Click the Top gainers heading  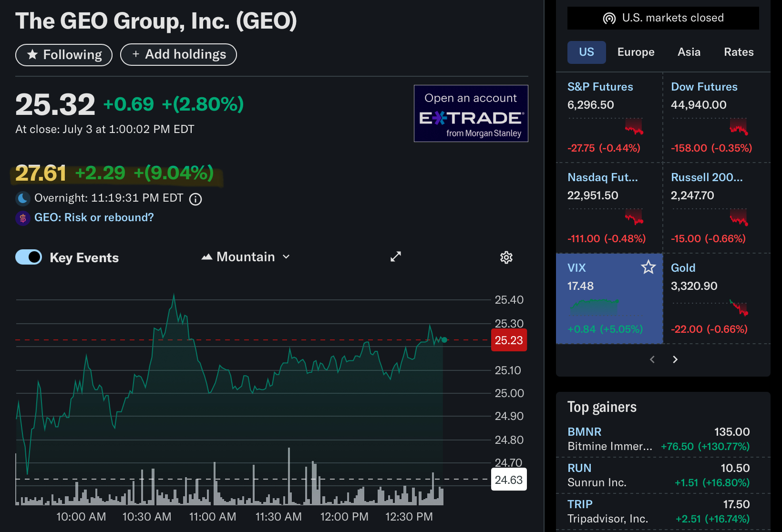click(602, 407)
